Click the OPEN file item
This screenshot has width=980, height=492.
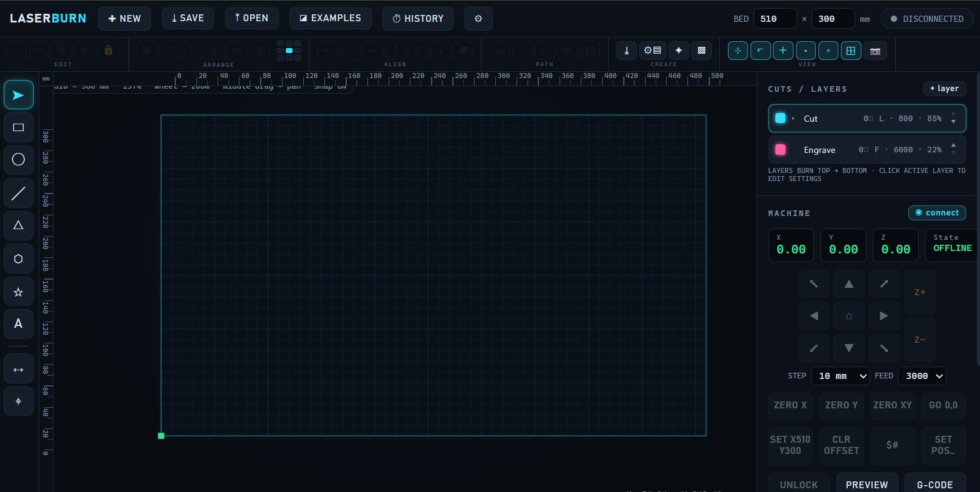pyautogui.click(x=252, y=19)
